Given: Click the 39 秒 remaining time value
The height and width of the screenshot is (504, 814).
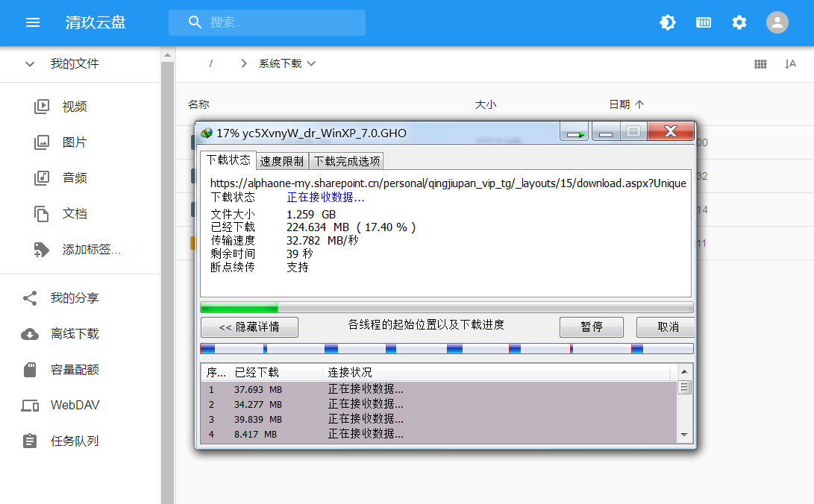Looking at the screenshot, I should 299,254.
